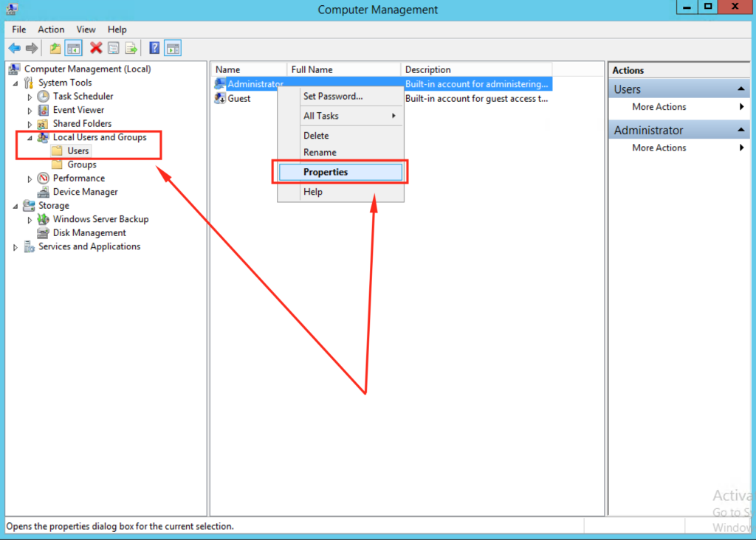This screenshot has width=756, height=540.
Task: Sort list by Description column header
Action: [x=428, y=70]
